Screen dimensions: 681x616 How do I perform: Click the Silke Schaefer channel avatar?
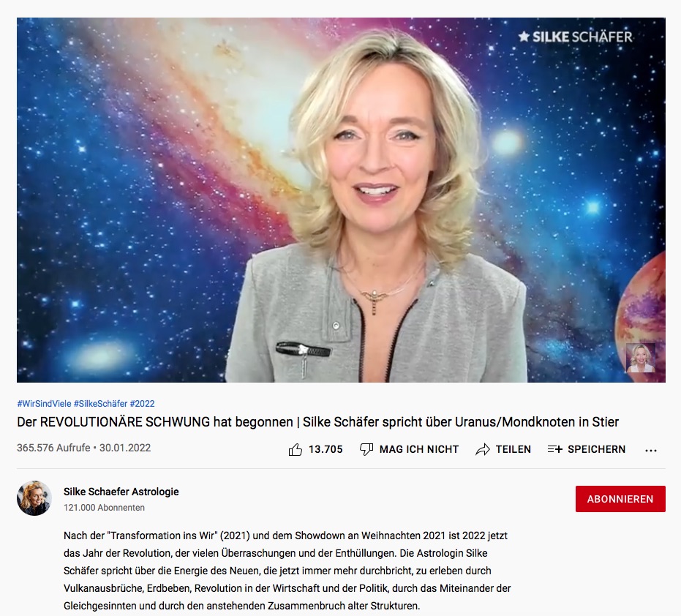(34, 498)
